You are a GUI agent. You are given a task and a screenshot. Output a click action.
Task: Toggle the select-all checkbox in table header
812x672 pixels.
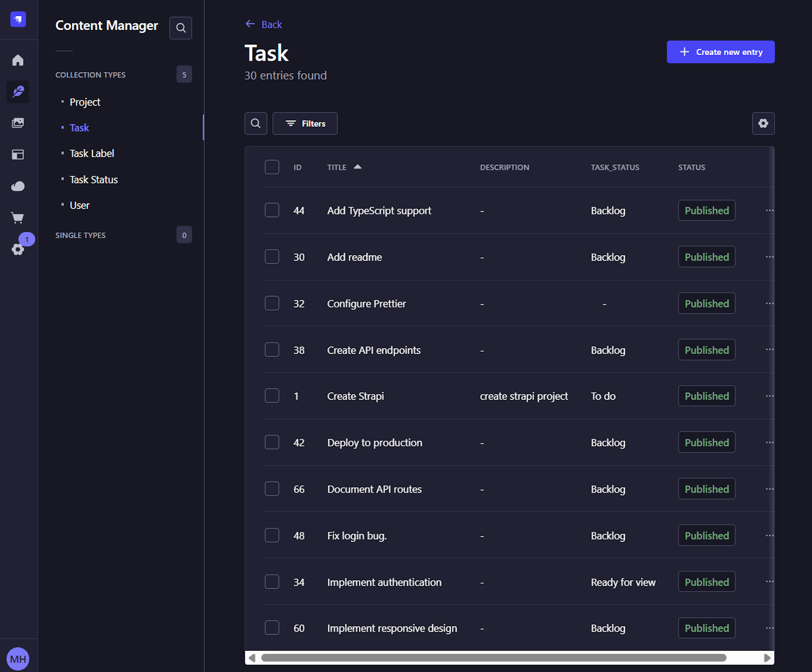click(272, 167)
